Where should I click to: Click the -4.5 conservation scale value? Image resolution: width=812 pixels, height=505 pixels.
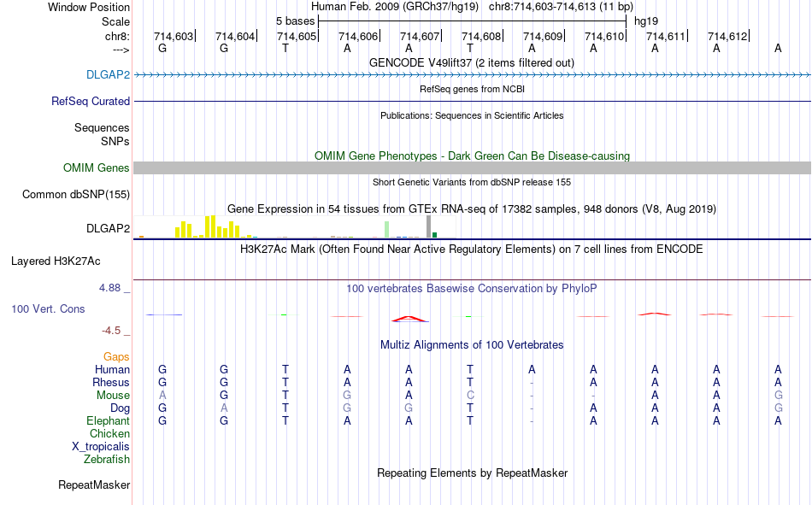click(111, 331)
